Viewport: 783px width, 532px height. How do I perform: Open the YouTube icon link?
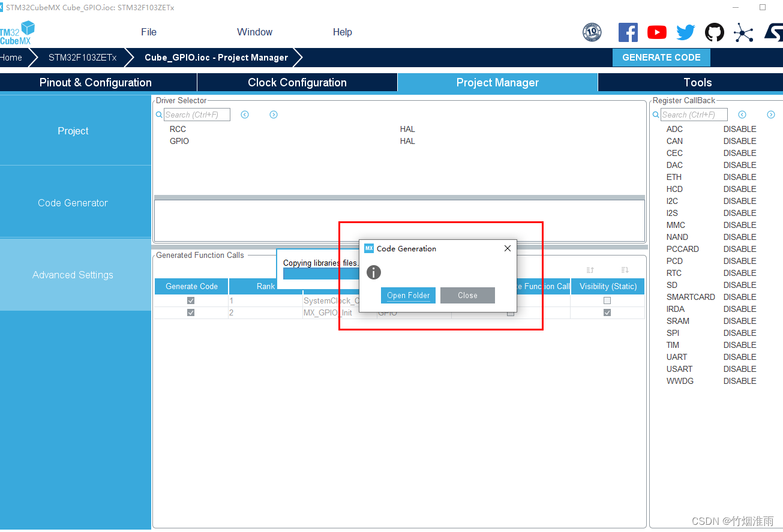pos(657,32)
